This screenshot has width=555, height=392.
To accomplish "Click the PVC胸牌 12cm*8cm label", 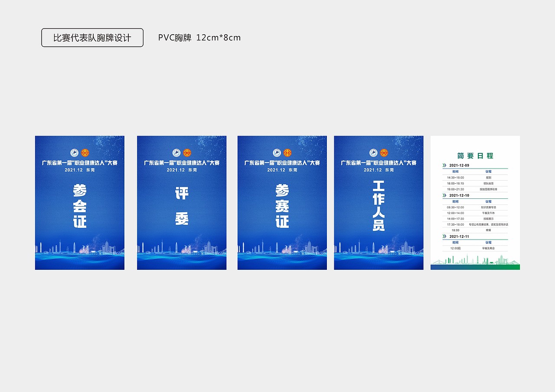I will pos(199,38).
